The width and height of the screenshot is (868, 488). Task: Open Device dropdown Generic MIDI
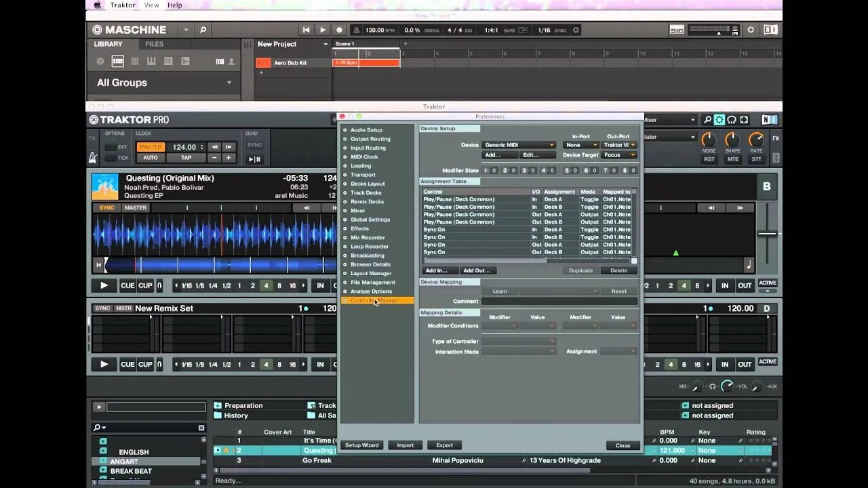(519, 145)
